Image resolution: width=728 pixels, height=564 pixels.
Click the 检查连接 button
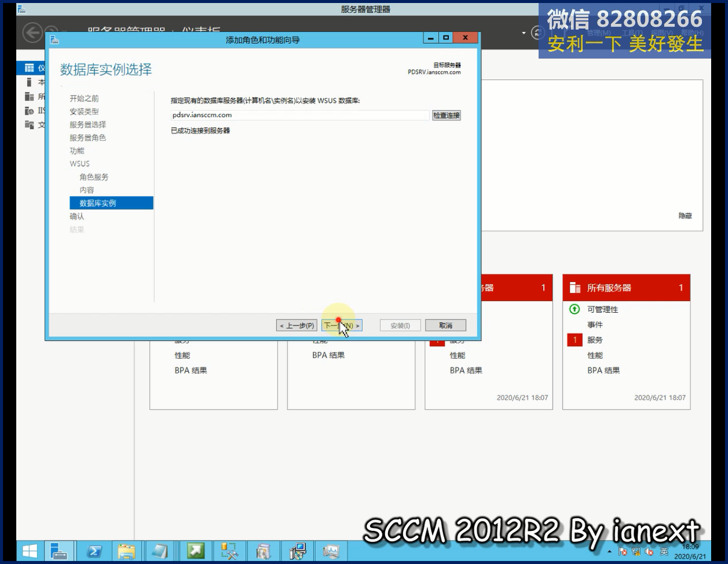[446, 115]
